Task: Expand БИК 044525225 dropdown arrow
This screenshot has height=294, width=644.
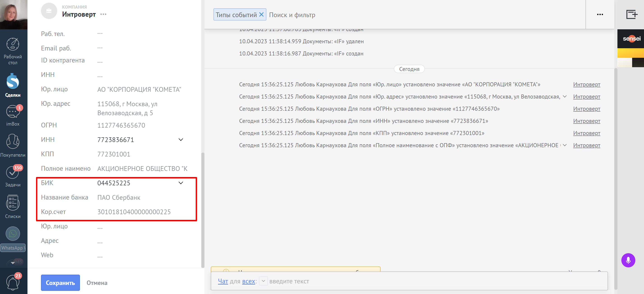Action: 181,183
